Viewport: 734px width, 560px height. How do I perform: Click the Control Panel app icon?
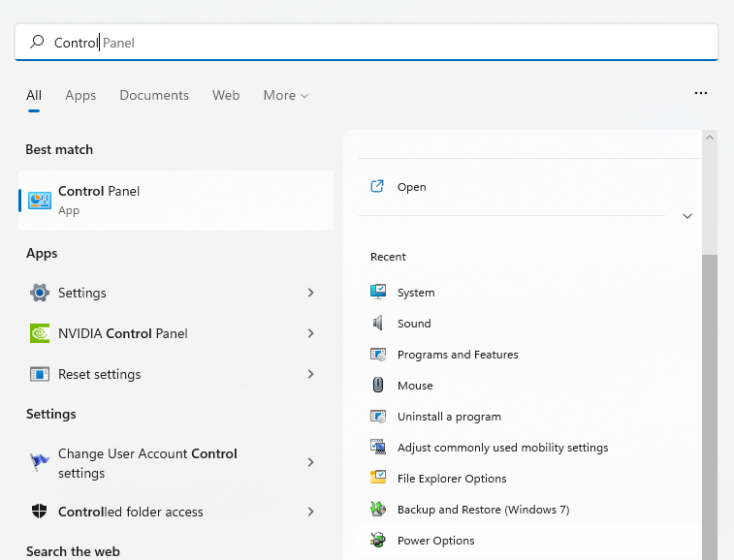[x=40, y=200]
